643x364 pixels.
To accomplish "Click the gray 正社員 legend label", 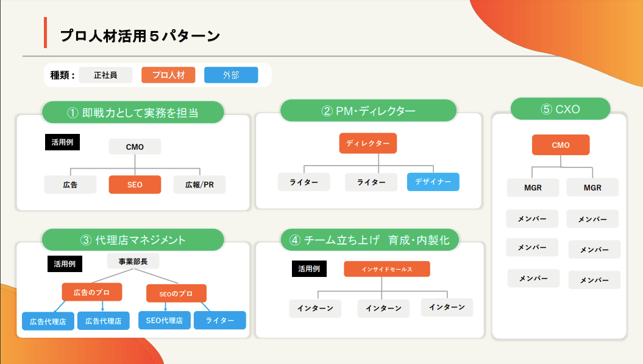I will click(x=105, y=75).
